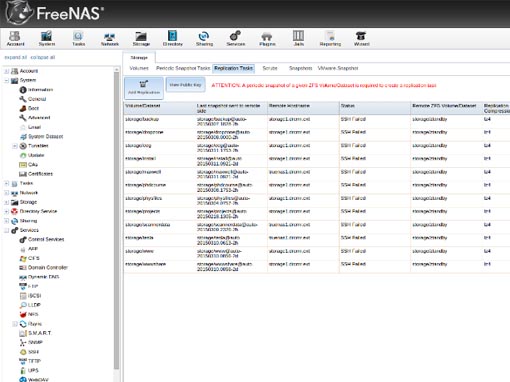The height and width of the screenshot is (382, 510).
Task: Open Jails from the top toolbar
Action: tap(298, 38)
